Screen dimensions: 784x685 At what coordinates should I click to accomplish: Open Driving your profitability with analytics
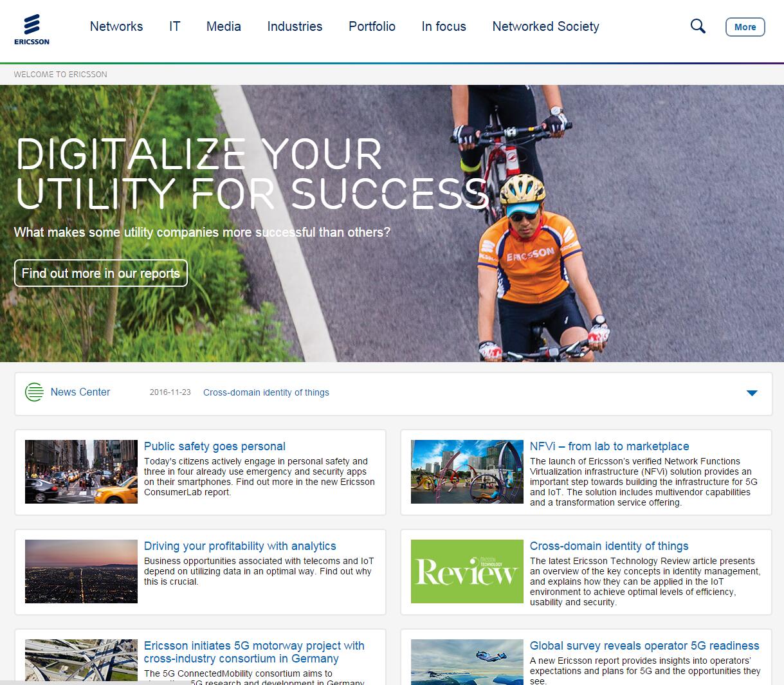(x=240, y=546)
